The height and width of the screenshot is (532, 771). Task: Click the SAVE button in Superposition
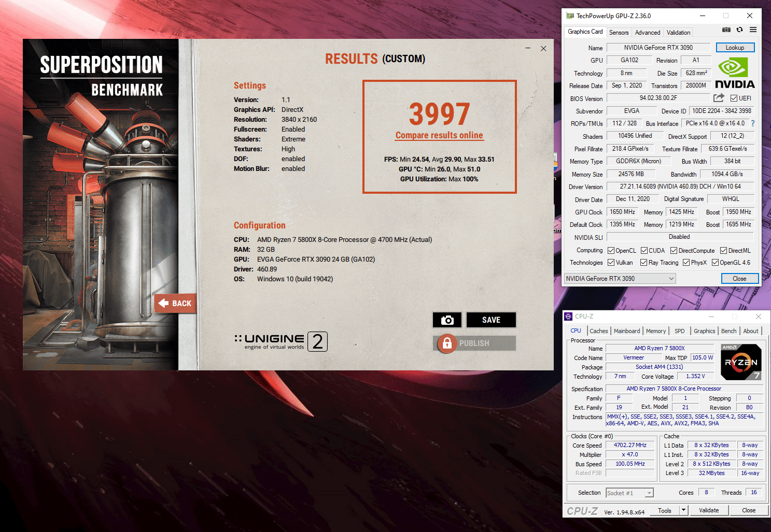[x=491, y=320]
